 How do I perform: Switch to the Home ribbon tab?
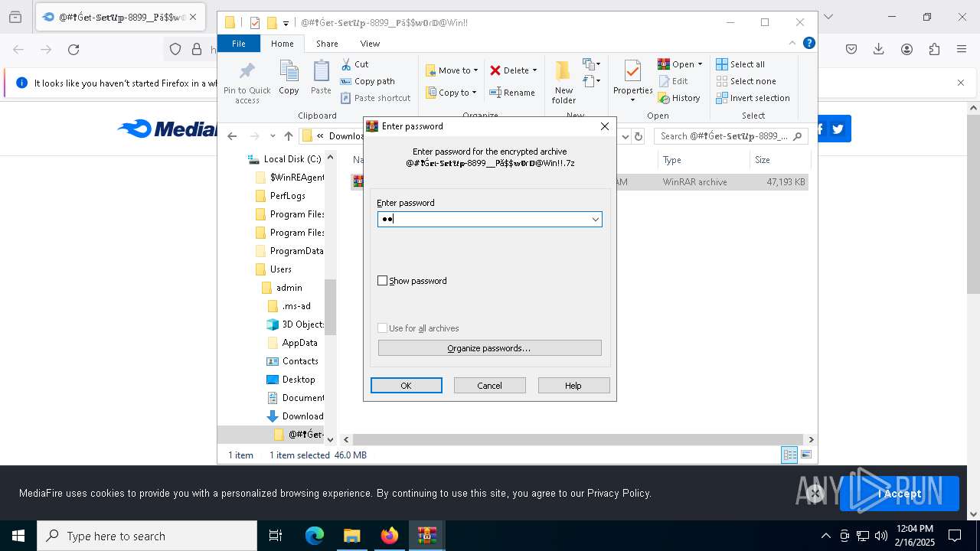pyautogui.click(x=282, y=44)
